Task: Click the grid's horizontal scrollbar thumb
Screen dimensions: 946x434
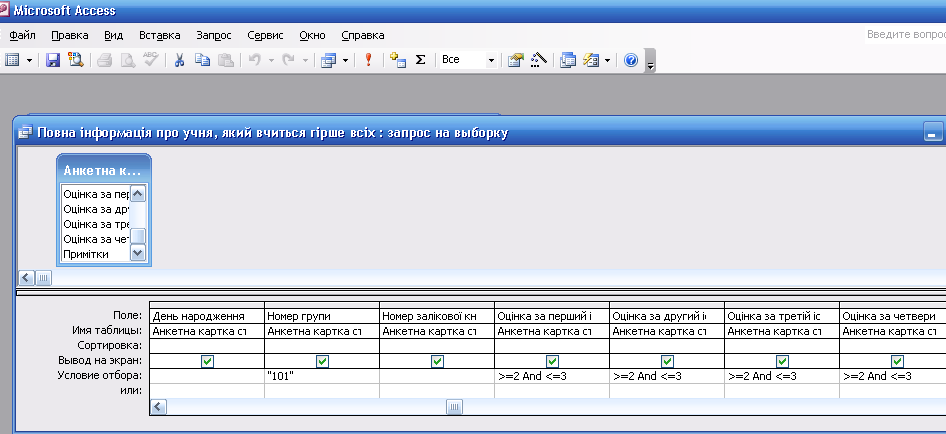Action: point(455,406)
